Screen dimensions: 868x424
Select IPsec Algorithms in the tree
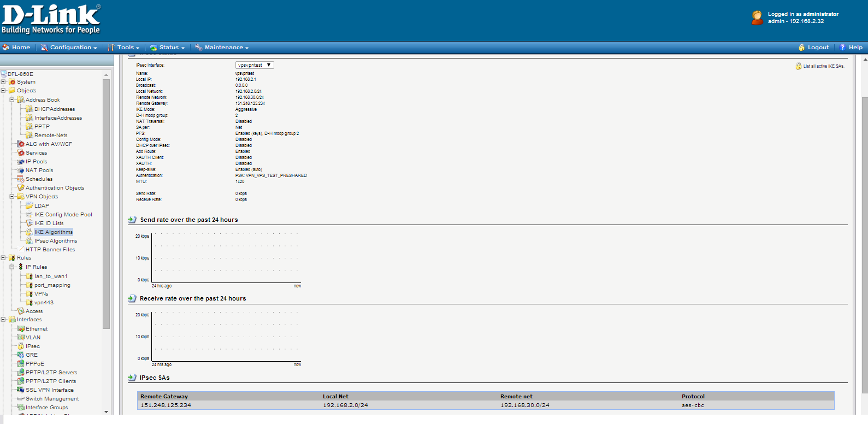pos(56,241)
